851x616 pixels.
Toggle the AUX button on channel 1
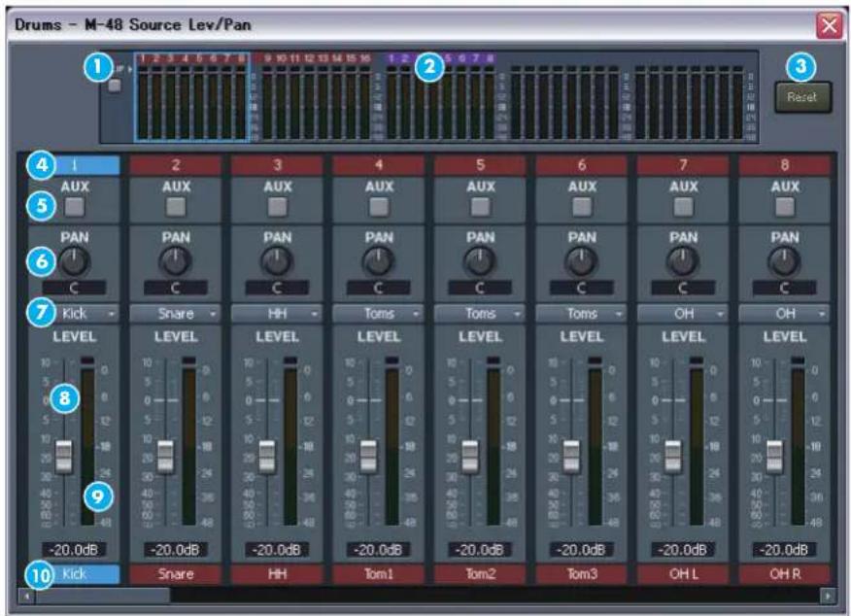click(75, 206)
